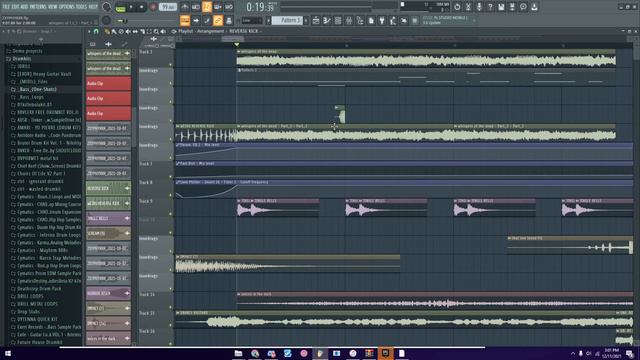The width and height of the screenshot is (640, 360).
Task: Click the tempo value field
Action: point(168,7)
